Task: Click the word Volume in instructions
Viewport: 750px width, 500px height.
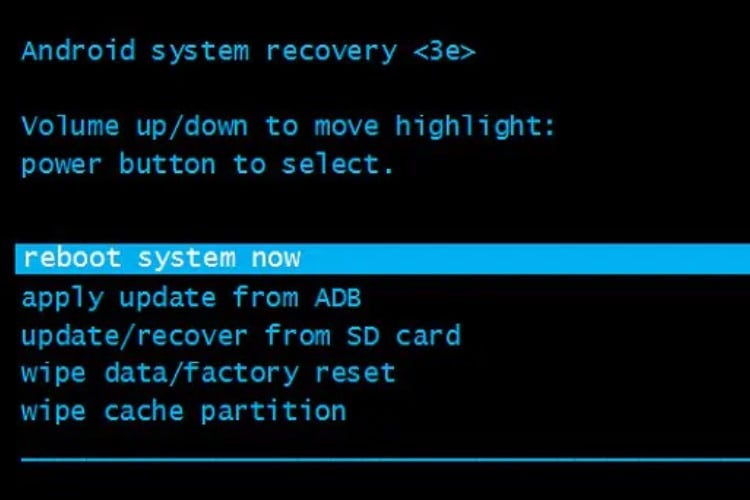Action: tap(70, 126)
